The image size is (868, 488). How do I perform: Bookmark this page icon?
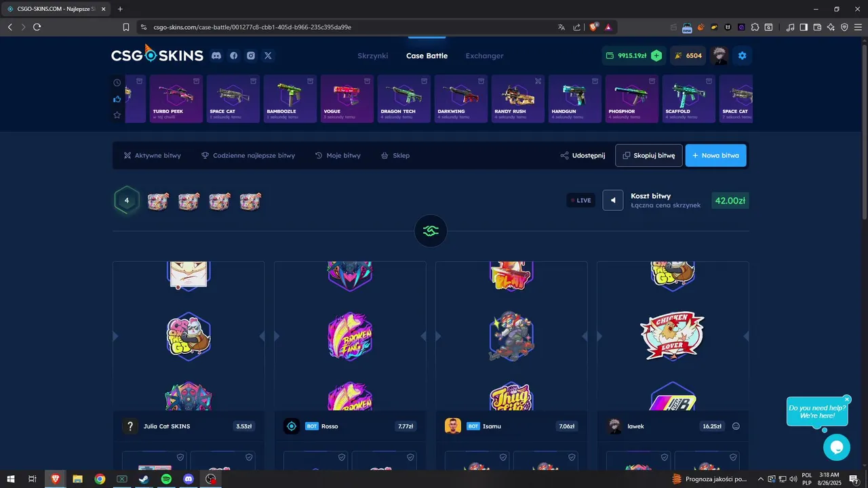[x=125, y=27]
